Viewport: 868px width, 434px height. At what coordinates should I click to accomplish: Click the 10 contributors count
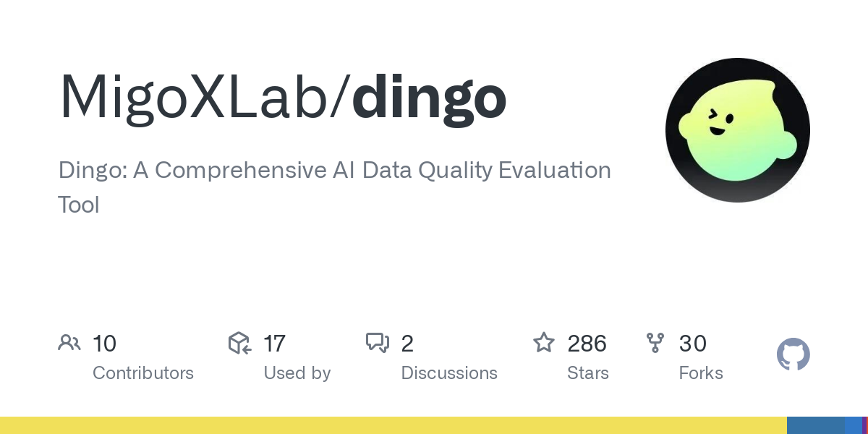[x=104, y=344]
